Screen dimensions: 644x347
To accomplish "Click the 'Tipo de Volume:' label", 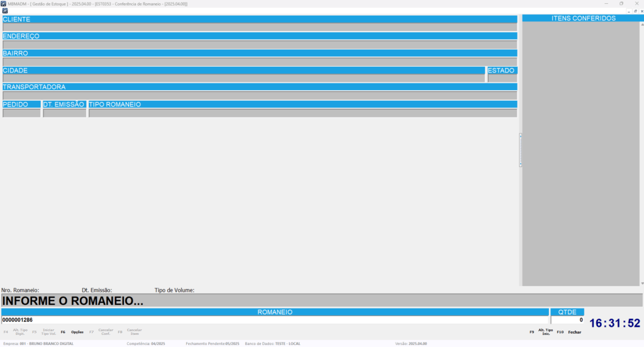I will (174, 290).
